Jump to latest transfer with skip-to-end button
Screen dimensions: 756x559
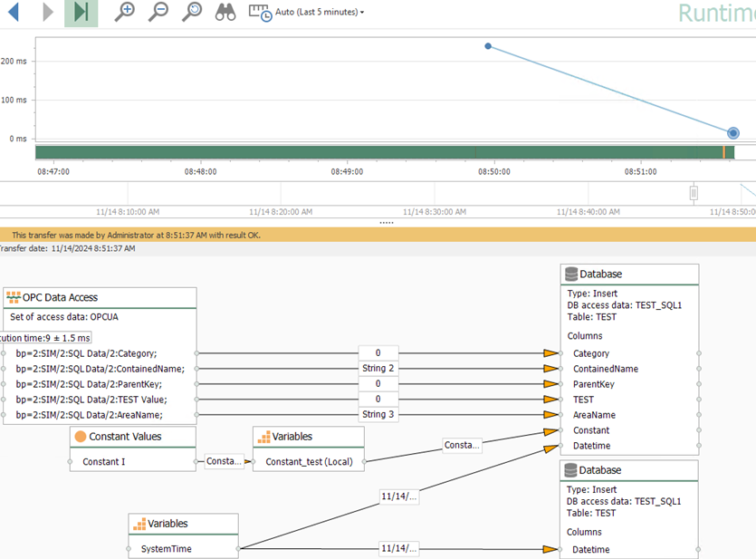coord(81,13)
